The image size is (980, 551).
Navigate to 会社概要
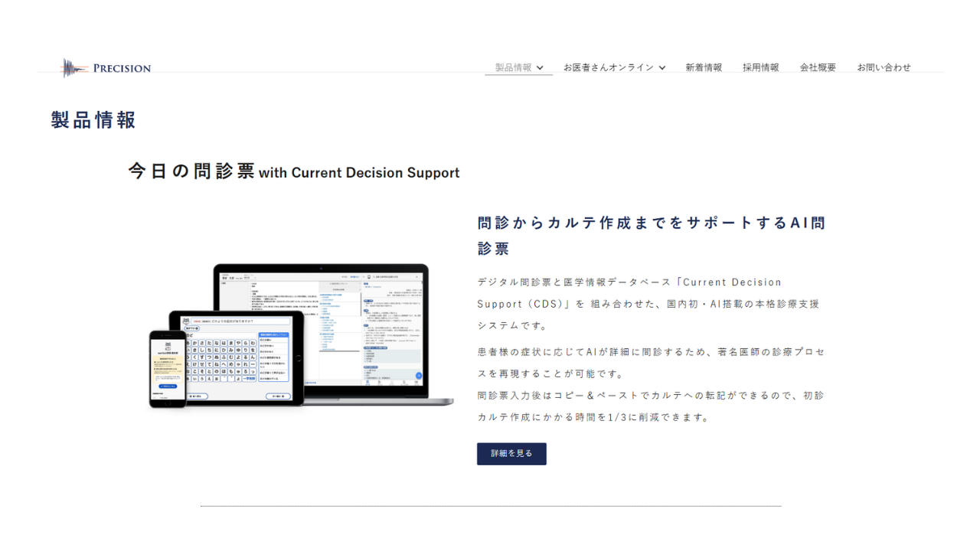pos(818,67)
